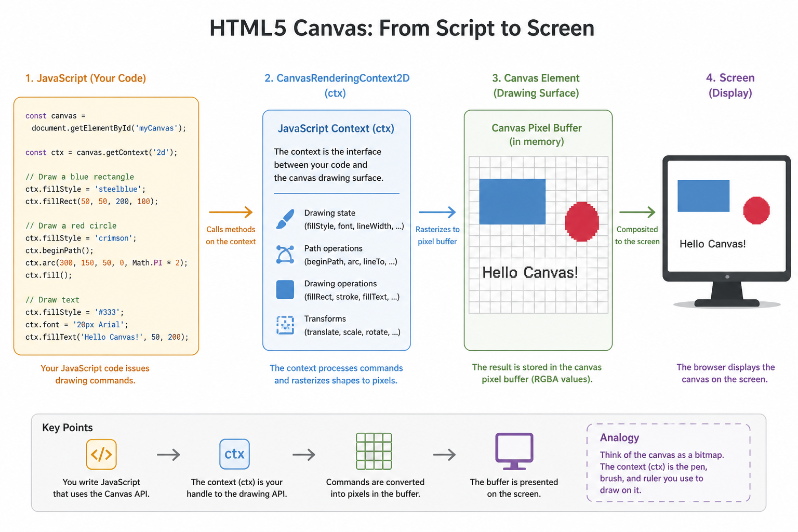The width and height of the screenshot is (798, 532).
Task: Click the code line const ctx = canvas.getContext('2d');
Action: point(101,153)
